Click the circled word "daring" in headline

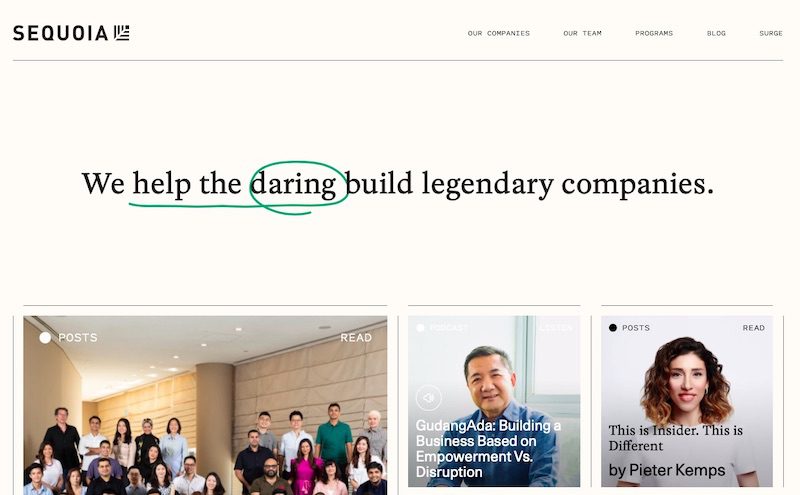[x=293, y=184]
